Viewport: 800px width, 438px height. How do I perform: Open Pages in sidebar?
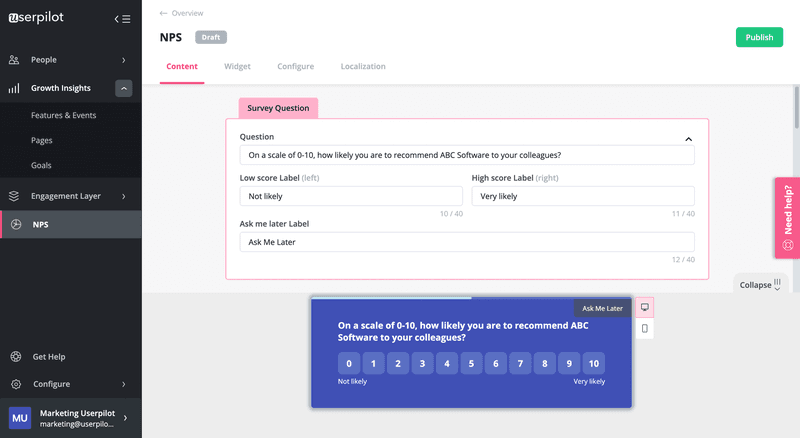41,140
